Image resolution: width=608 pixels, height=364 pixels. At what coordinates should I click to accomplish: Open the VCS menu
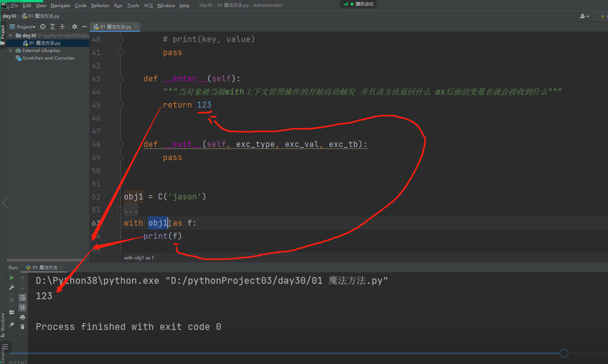point(148,5)
